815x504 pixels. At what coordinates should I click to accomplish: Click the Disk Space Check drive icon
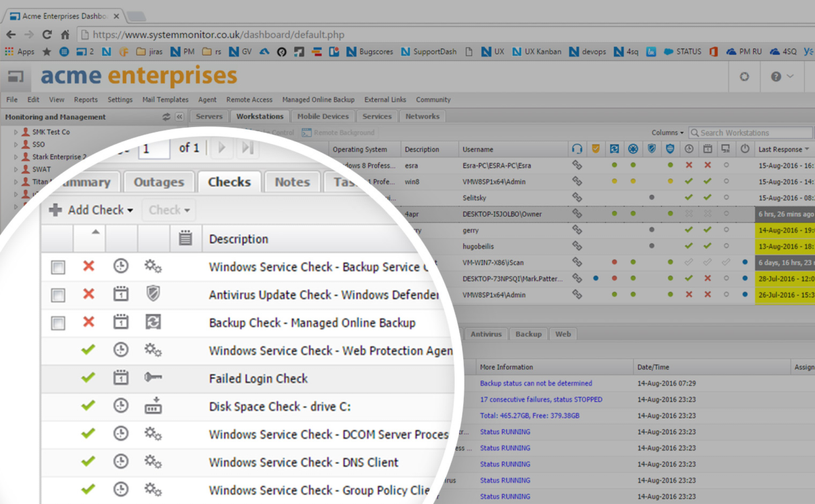[153, 406]
